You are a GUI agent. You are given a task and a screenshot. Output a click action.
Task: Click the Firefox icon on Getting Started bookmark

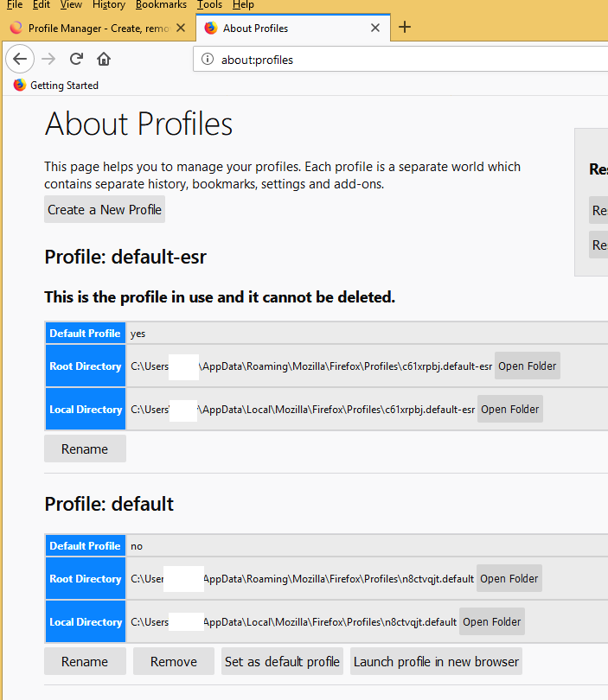tap(20, 85)
